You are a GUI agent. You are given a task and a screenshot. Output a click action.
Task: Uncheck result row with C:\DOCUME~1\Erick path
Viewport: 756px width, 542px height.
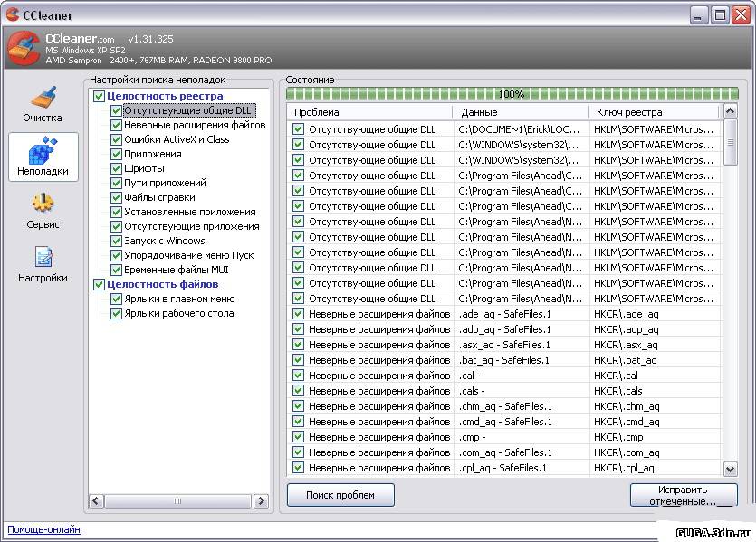tap(299, 129)
